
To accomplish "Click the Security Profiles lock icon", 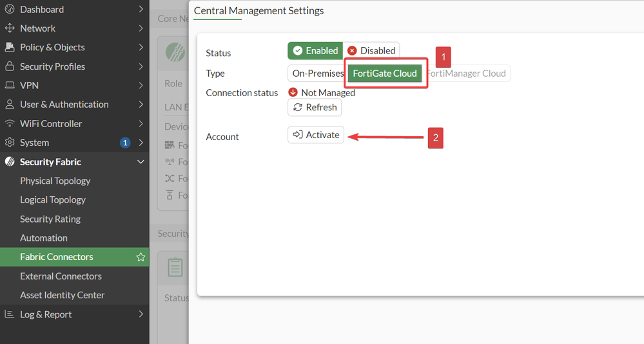I will pos(9,66).
